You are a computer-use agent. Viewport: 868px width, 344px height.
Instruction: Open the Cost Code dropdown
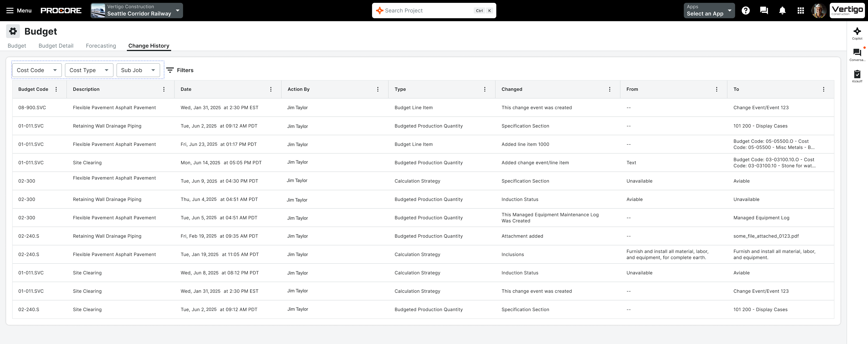tap(37, 70)
